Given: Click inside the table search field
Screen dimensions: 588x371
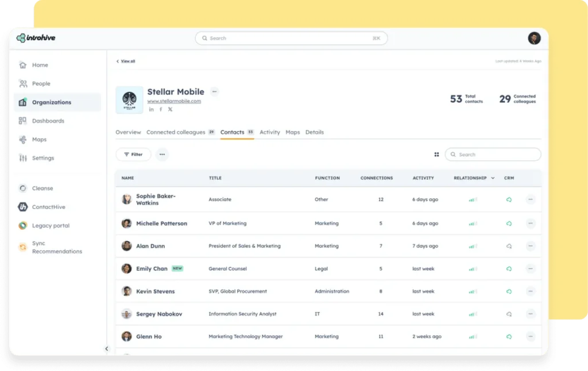Looking at the screenshot, I should (x=493, y=154).
